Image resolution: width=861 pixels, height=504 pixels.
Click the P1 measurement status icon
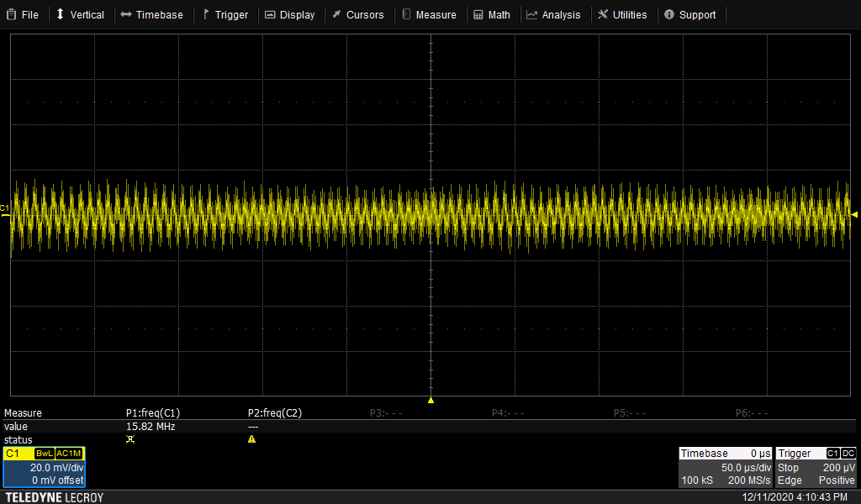coord(129,439)
